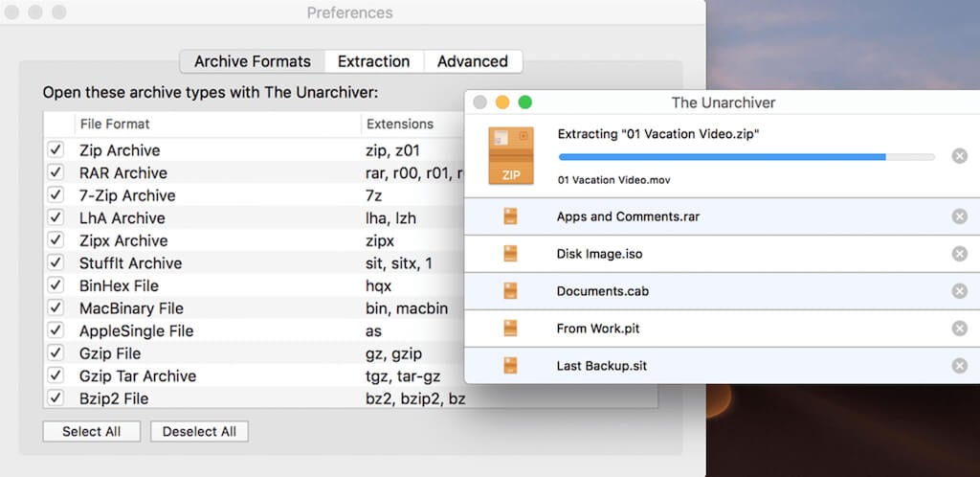This screenshot has width=980, height=477.
Task: Click archive icon beside Apps and Comments.rar
Action: point(511,216)
